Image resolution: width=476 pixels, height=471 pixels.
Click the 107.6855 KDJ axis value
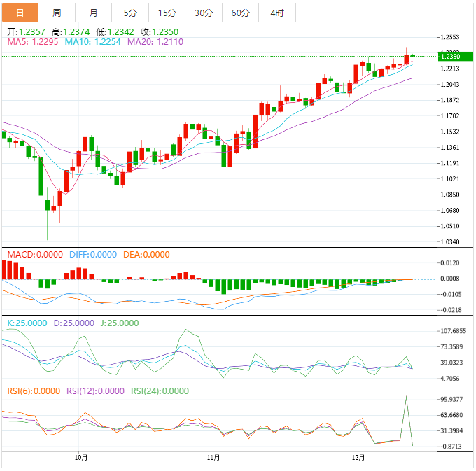453,331
